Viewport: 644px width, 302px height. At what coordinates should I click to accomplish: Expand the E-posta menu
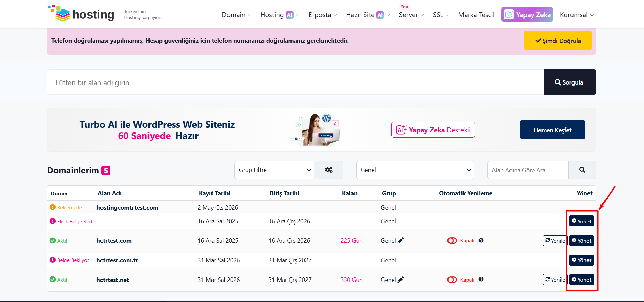point(323,15)
